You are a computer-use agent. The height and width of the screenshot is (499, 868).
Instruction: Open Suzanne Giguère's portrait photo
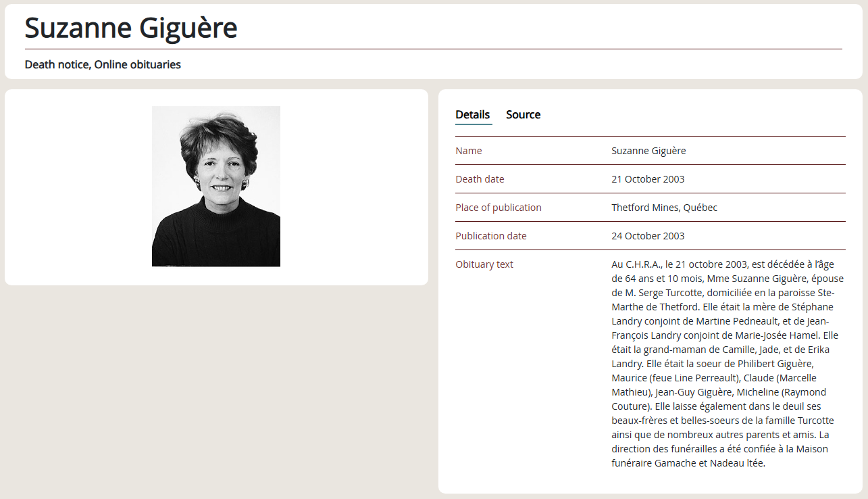[216, 187]
